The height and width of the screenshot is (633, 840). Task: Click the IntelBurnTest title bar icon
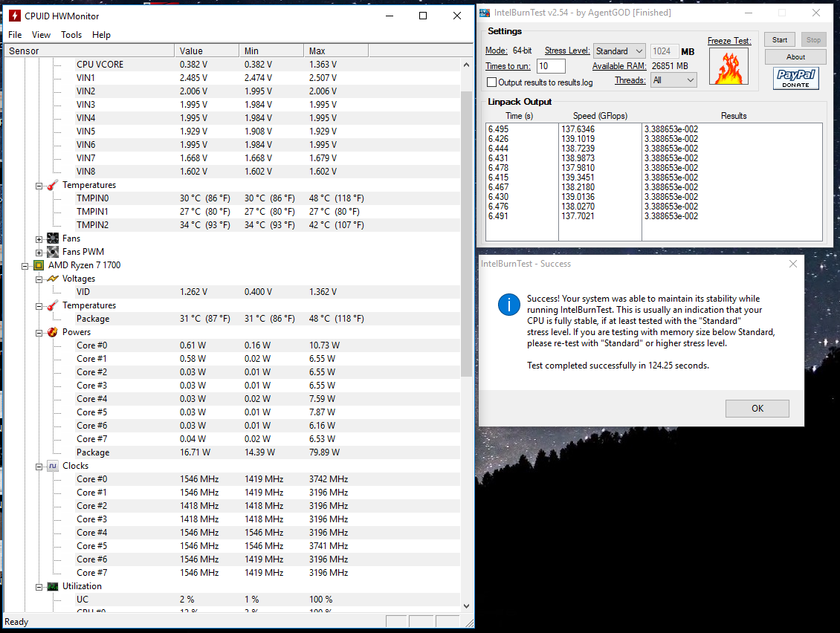tap(484, 13)
